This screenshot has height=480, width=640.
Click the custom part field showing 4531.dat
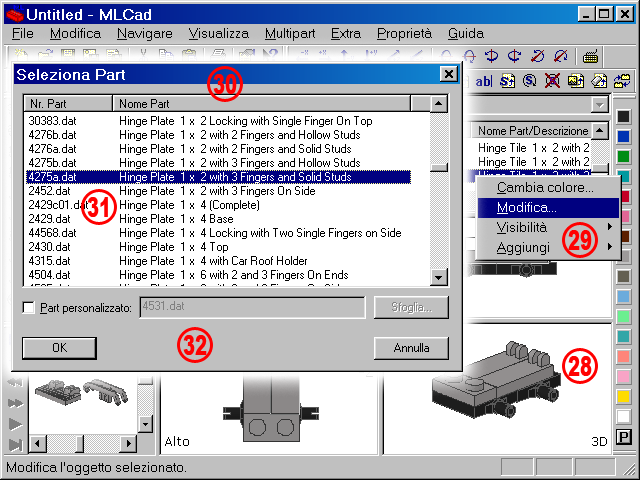coord(252,307)
